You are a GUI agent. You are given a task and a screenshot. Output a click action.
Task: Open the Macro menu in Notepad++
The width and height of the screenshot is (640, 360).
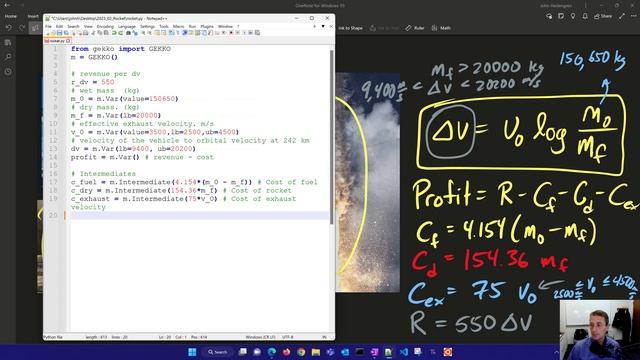point(178,27)
